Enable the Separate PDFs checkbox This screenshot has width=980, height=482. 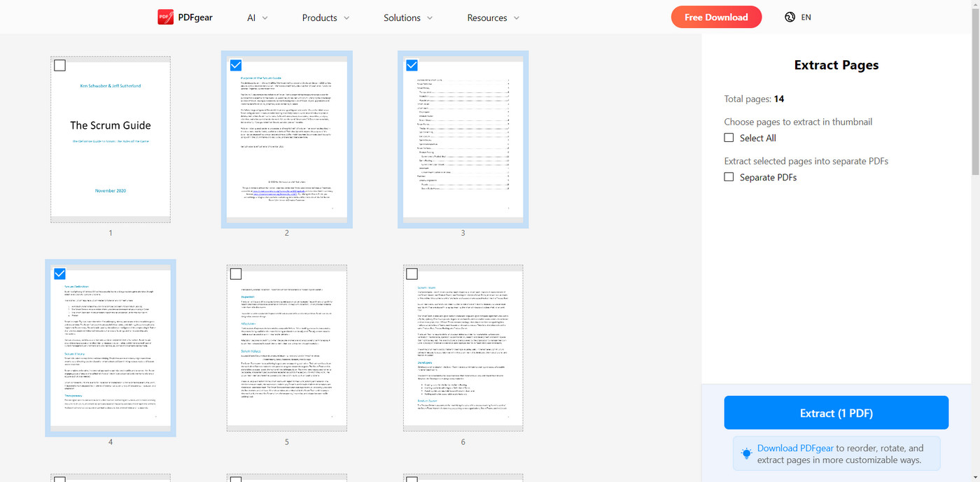728,176
